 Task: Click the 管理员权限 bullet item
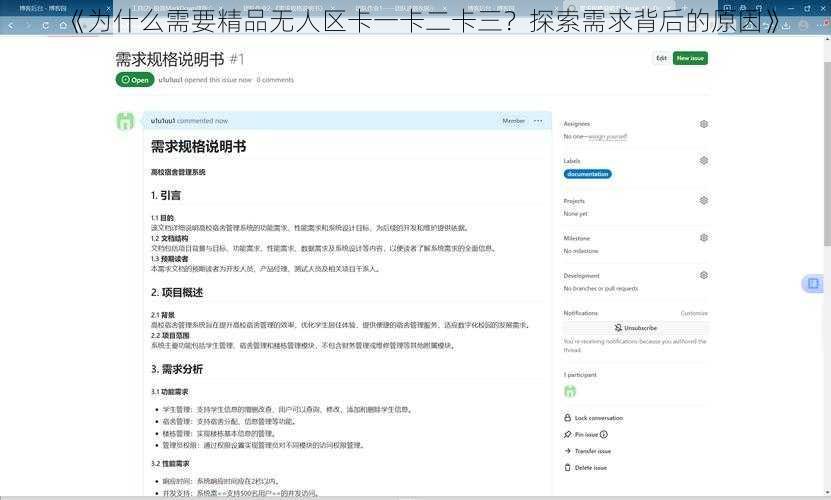(264, 445)
